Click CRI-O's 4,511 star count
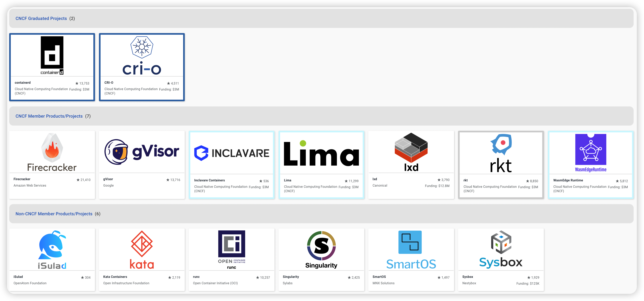This screenshot has width=644, height=301. [x=173, y=84]
